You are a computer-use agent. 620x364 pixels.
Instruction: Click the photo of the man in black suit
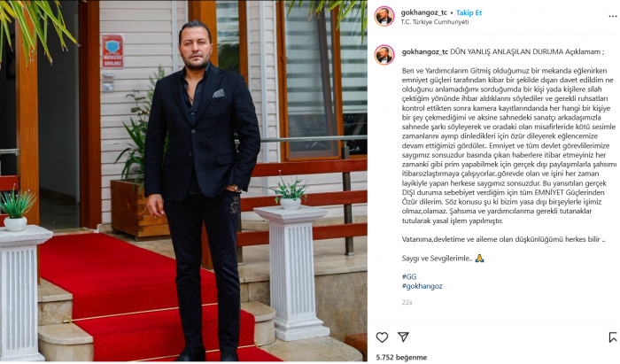183,181
